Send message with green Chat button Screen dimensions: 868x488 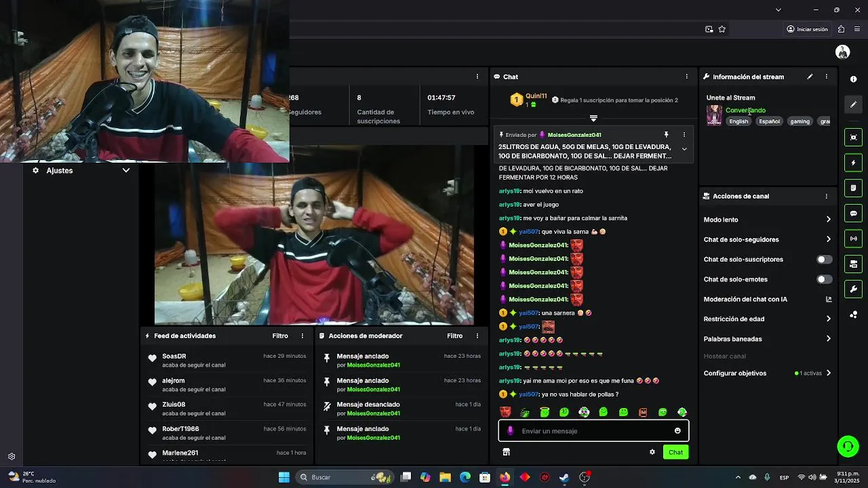coord(675,452)
